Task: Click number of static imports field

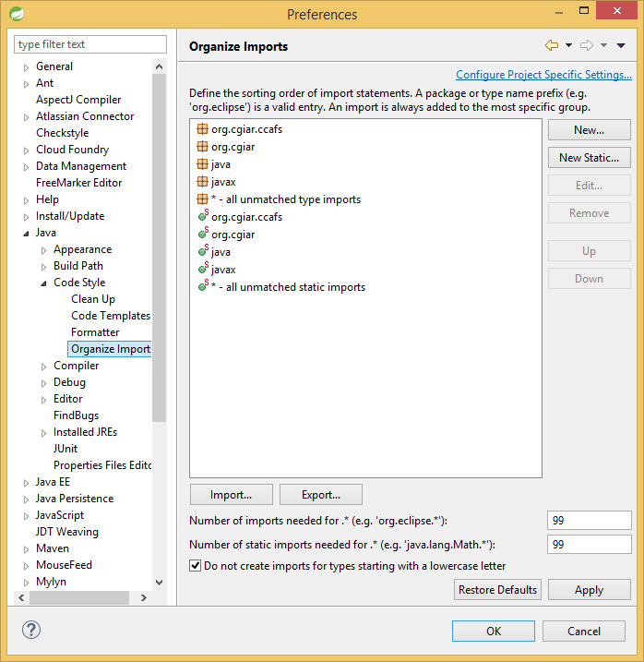Action: [590, 544]
